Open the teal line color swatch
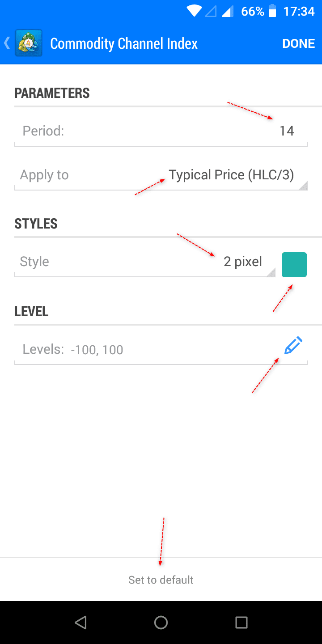 click(x=294, y=265)
